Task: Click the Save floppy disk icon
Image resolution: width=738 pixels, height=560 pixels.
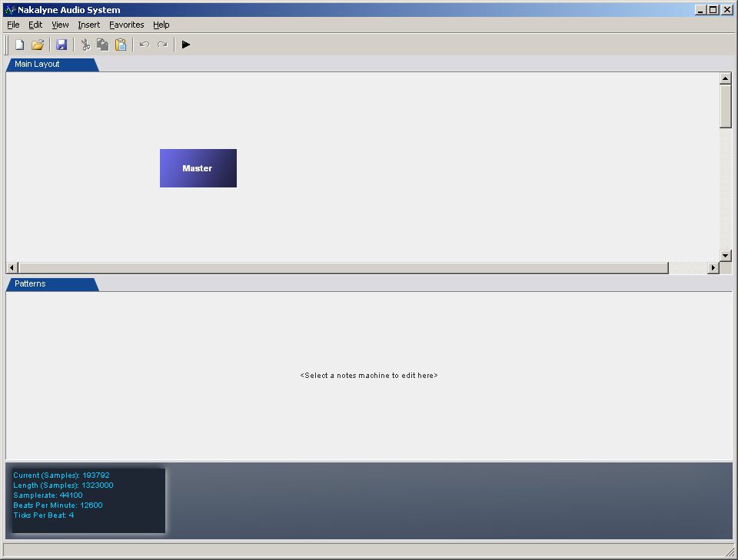Action: tap(61, 45)
